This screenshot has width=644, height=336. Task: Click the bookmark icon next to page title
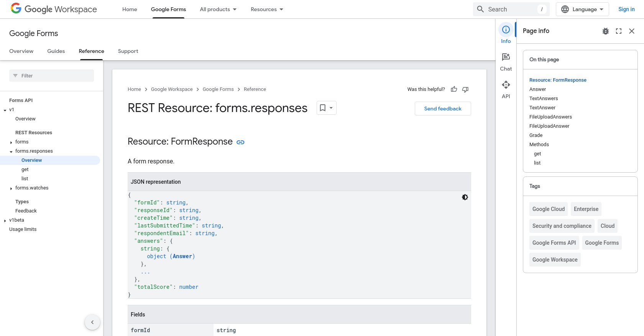[x=323, y=108]
